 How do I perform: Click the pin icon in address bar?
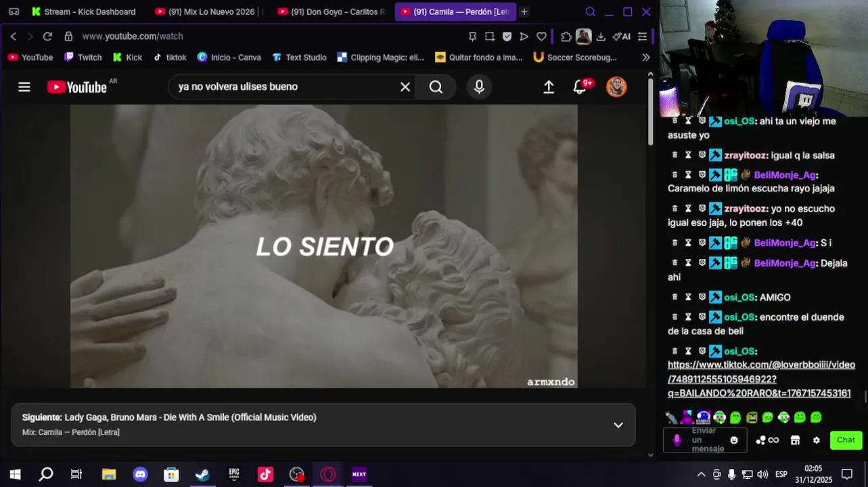pyautogui.click(x=472, y=37)
